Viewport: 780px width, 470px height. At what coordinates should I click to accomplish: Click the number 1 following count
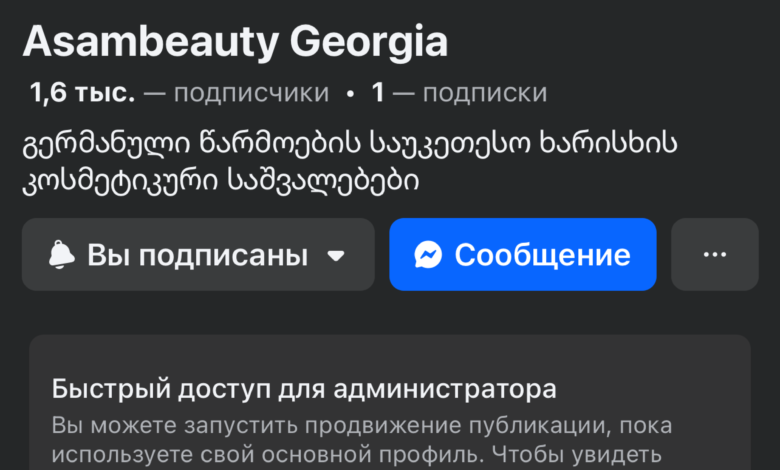(378, 94)
